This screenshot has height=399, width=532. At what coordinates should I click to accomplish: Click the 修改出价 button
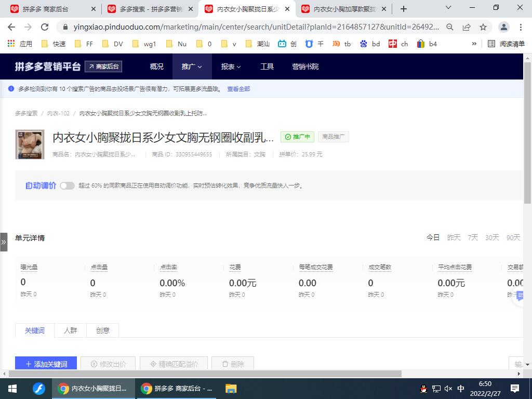tap(108, 363)
